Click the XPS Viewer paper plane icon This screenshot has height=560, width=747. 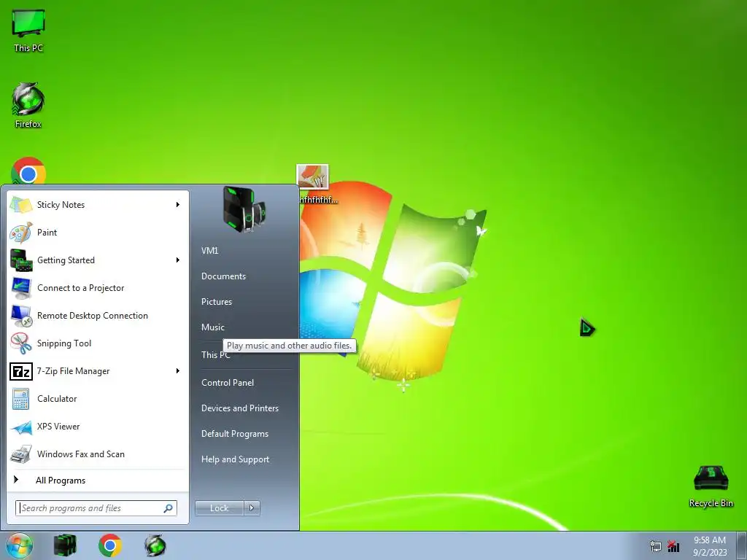click(21, 427)
